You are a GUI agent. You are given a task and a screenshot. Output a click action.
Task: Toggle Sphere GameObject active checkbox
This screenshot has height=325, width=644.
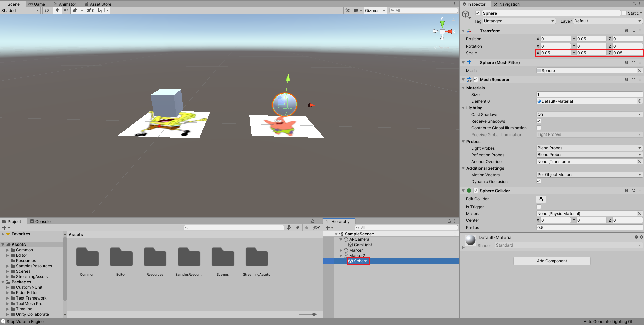tap(478, 13)
